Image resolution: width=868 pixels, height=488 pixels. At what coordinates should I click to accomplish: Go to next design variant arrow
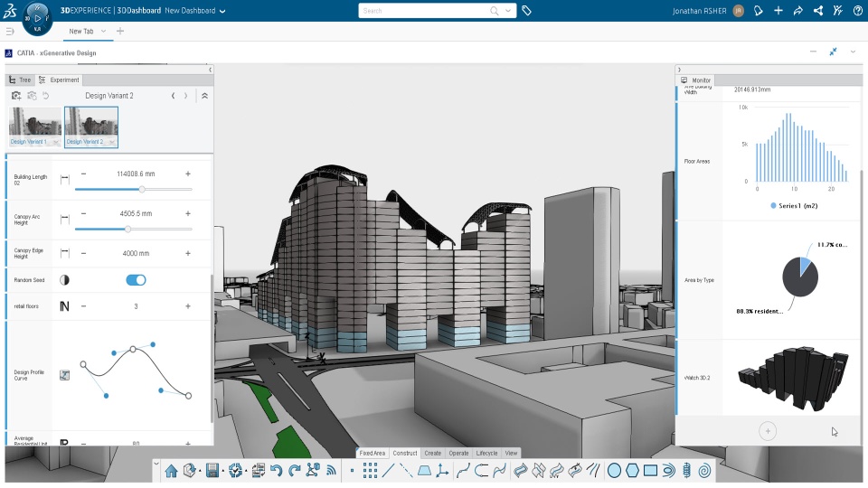[185, 96]
